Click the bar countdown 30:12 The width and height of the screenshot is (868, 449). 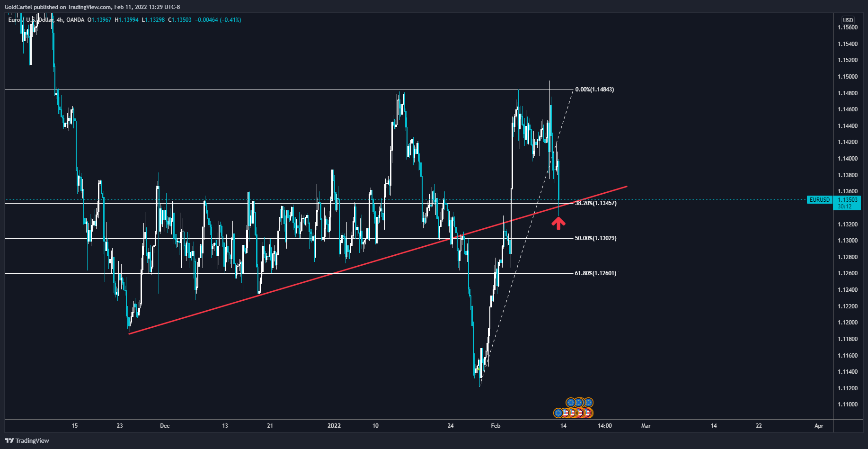tap(845, 207)
